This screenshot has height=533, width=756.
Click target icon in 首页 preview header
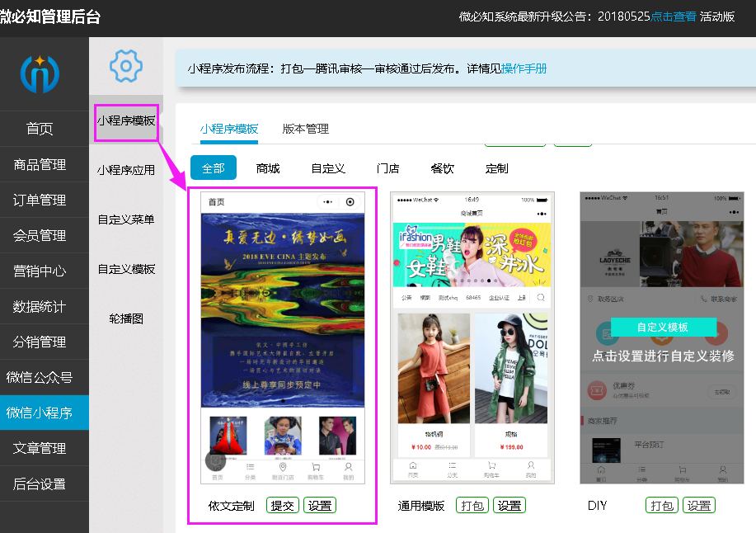[x=350, y=201]
